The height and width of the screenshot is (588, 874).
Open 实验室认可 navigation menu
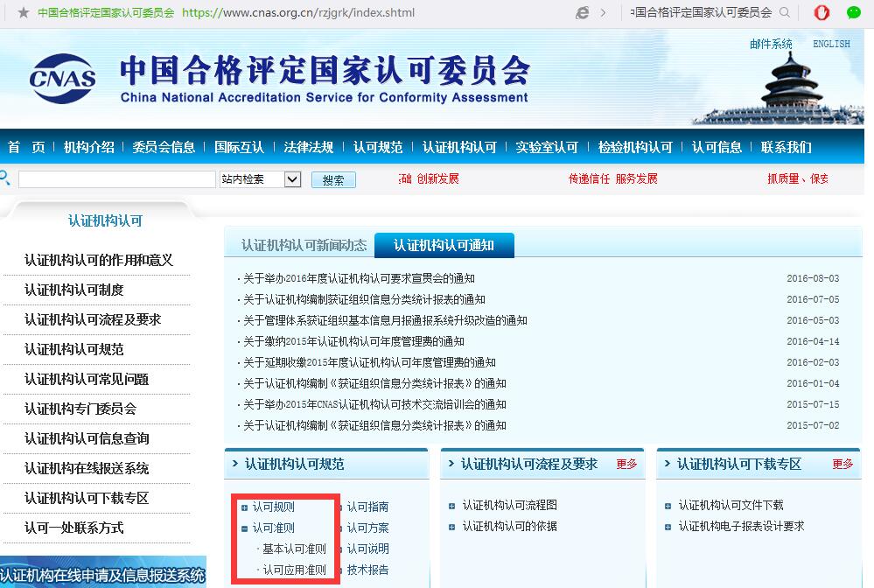[547, 147]
